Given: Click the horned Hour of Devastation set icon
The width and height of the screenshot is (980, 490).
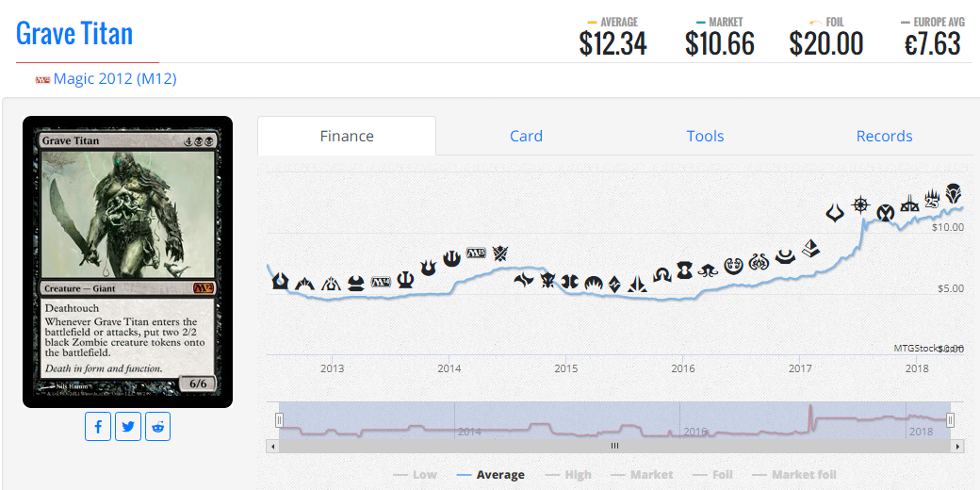Looking at the screenshot, I should tap(835, 213).
